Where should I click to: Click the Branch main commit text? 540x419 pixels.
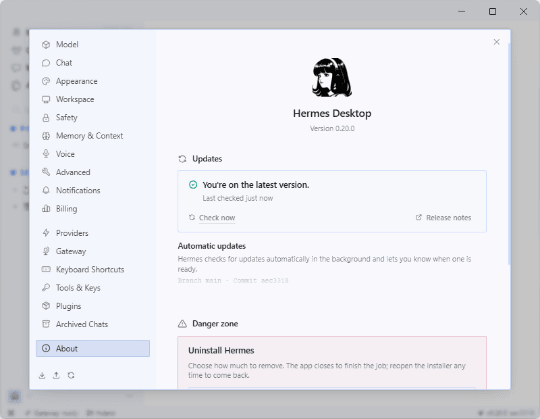(x=233, y=281)
